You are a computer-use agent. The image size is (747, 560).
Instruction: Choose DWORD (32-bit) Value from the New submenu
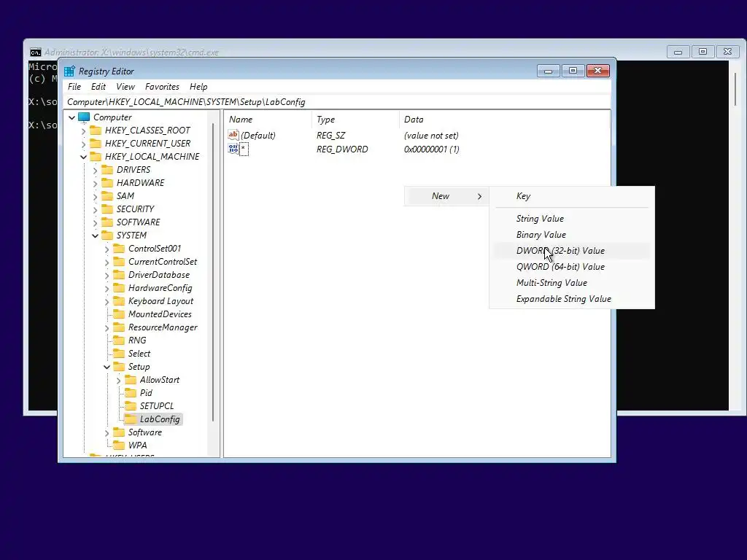pos(572,251)
